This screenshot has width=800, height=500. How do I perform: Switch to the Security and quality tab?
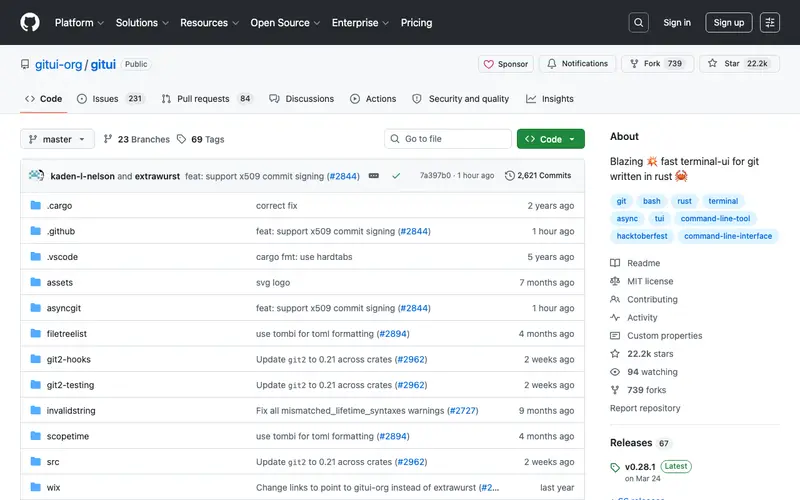tap(460, 98)
